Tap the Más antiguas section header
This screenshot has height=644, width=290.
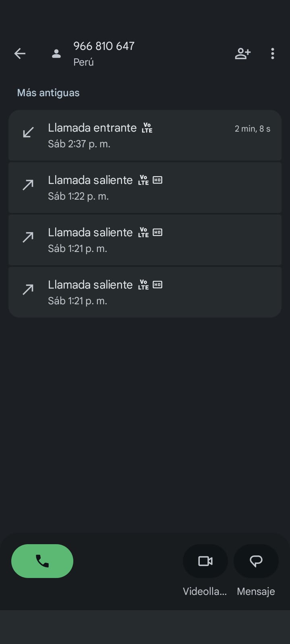[48, 93]
